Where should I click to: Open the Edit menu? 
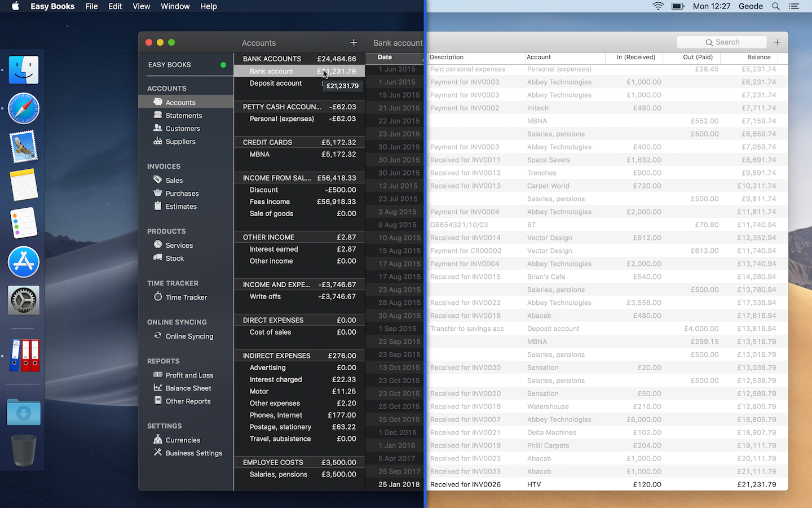tap(115, 6)
